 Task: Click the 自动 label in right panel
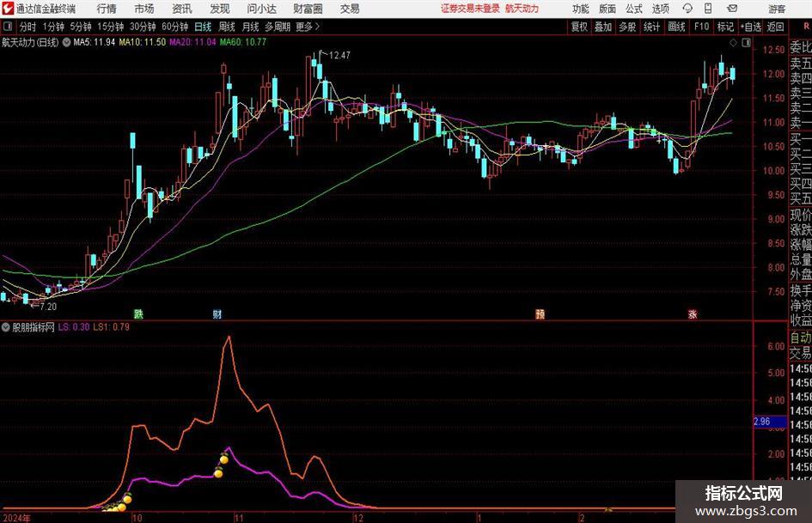(x=801, y=338)
